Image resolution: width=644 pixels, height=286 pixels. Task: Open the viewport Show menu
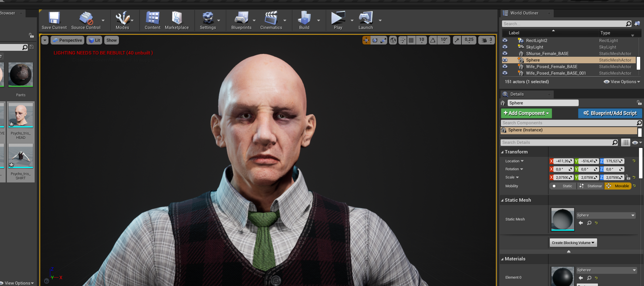click(x=111, y=40)
